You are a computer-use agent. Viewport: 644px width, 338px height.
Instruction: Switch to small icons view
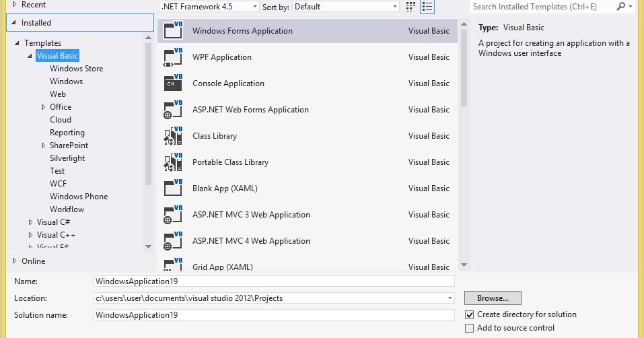click(410, 7)
